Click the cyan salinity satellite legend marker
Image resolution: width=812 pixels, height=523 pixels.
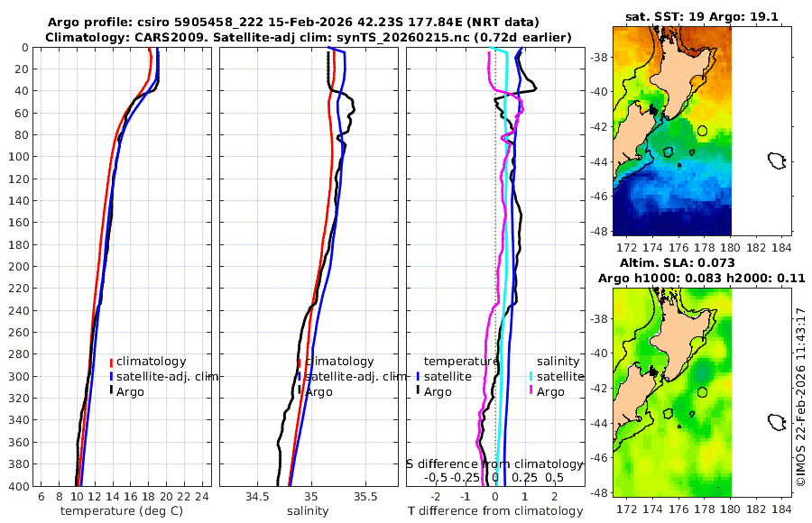pyautogui.click(x=531, y=376)
